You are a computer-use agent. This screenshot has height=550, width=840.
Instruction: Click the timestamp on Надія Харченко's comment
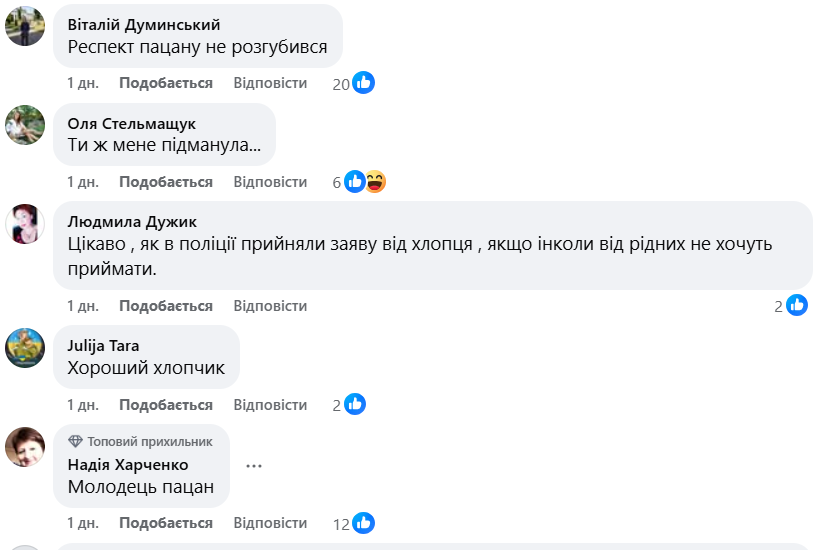click(x=83, y=523)
